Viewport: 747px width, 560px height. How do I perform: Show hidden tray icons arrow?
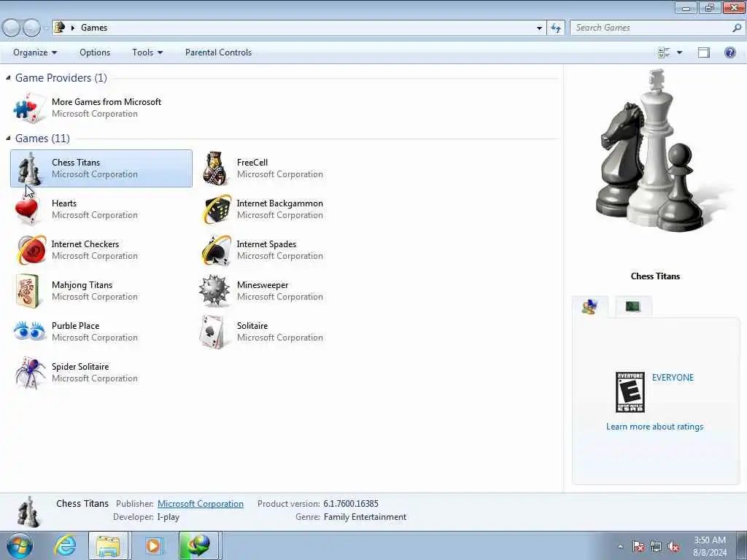[620, 546]
